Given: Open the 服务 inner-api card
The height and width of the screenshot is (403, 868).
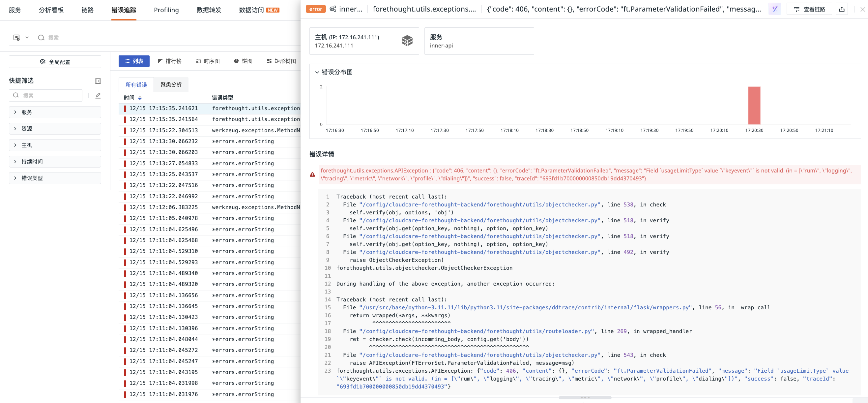Looking at the screenshot, I should (x=479, y=41).
